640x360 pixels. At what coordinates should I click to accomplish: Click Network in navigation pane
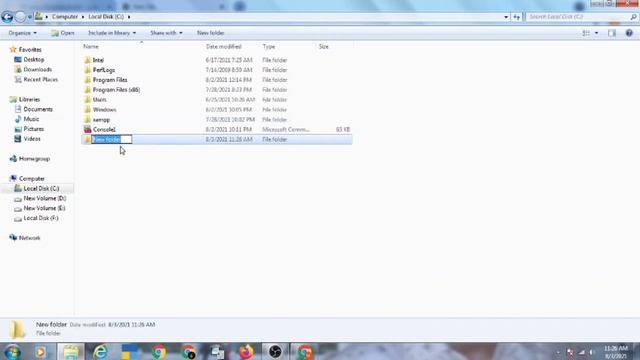click(x=29, y=238)
